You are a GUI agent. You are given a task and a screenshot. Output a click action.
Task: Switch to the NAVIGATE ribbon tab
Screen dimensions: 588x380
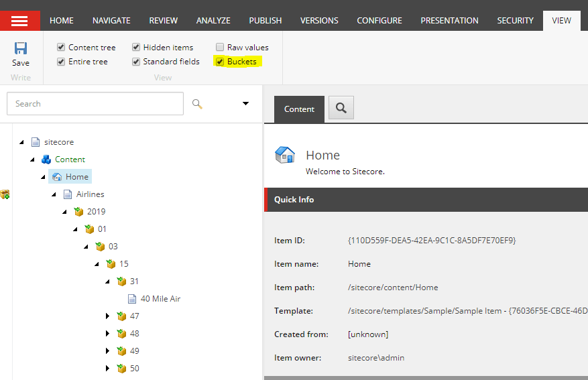[x=111, y=21]
